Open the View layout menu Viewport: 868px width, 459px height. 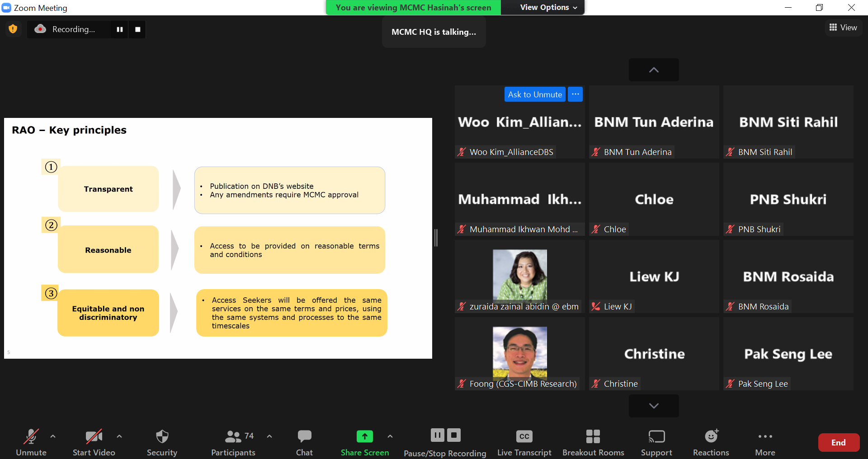coord(843,28)
